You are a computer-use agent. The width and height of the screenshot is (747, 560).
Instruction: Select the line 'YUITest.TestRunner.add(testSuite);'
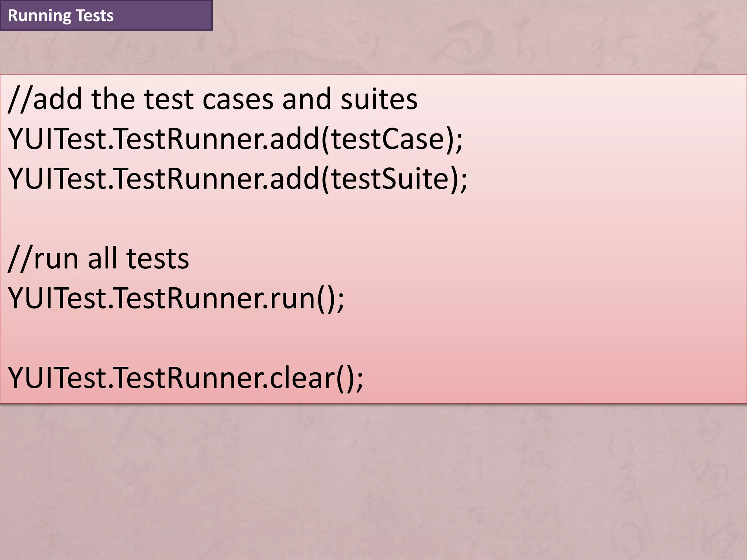click(x=238, y=179)
